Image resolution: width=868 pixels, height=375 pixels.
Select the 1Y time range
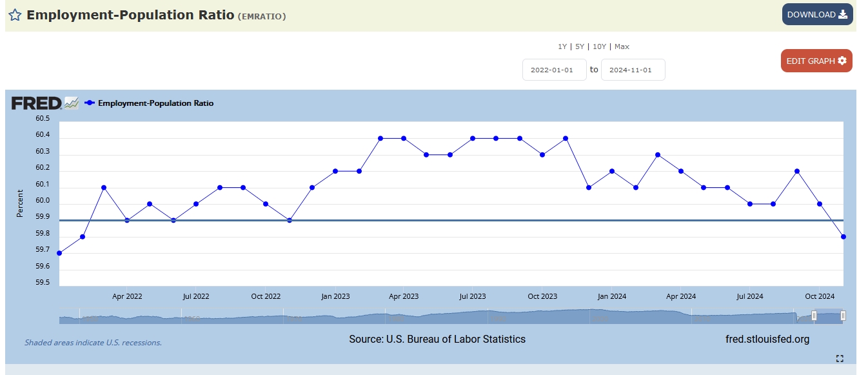(x=562, y=46)
